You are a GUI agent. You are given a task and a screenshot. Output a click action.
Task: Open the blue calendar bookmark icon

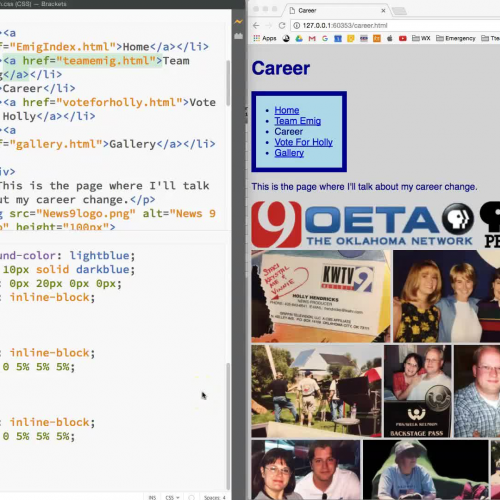[338, 38]
